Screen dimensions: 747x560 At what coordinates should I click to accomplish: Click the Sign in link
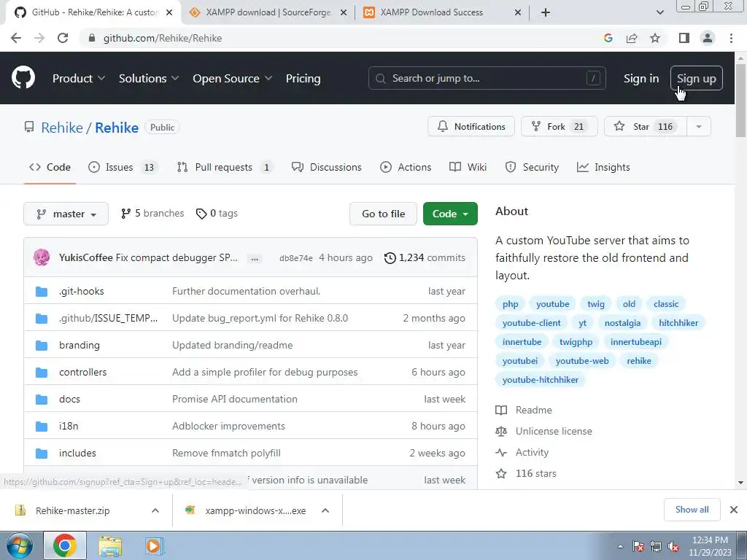coord(641,79)
